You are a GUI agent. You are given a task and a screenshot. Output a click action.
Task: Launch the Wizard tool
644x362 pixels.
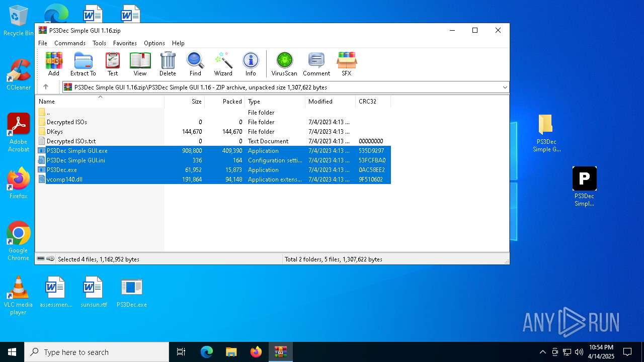coord(223,64)
